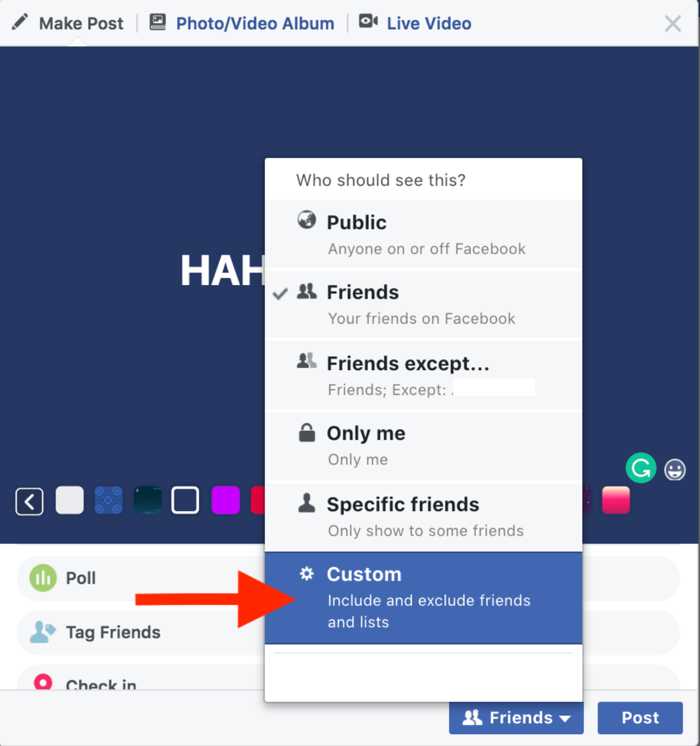Click the Photo/Video Album image icon

pyautogui.click(x=158, y=22)
